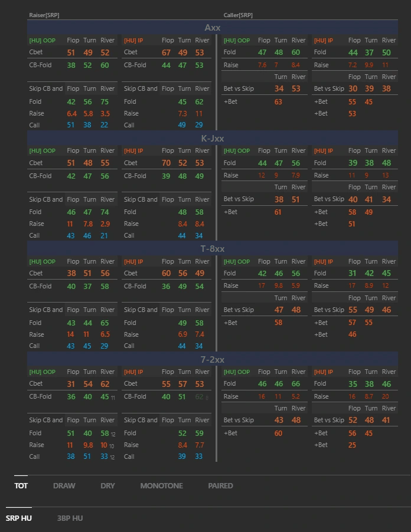Click the T-8xx section header

(213, 249)
